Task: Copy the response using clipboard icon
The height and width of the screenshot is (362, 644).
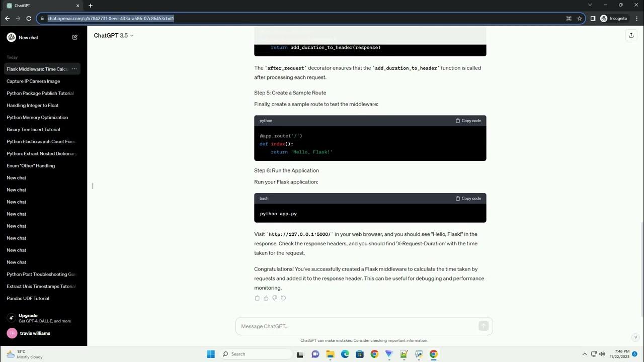Action: tap(257, 298)
